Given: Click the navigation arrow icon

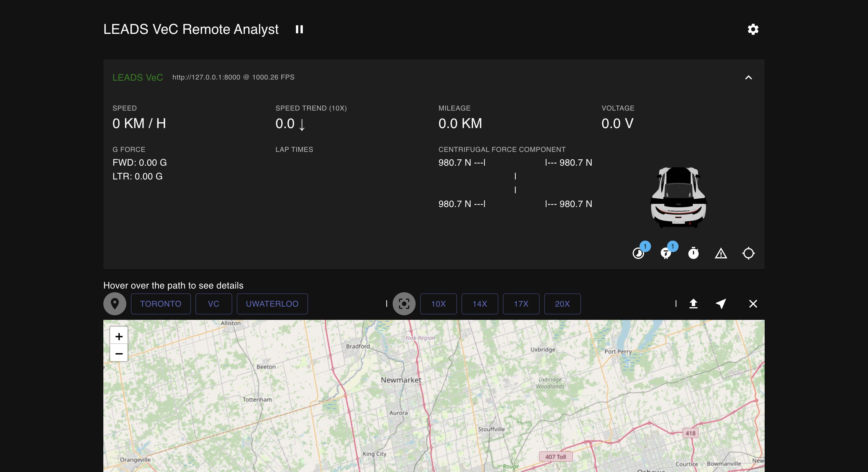Looking at the screenshot, I should tap(721, 304).
